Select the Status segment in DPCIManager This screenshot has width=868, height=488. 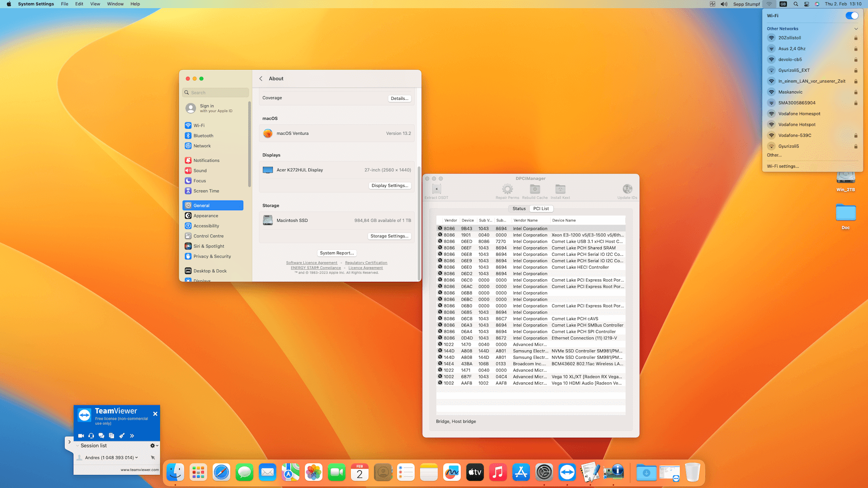(519, 209)
